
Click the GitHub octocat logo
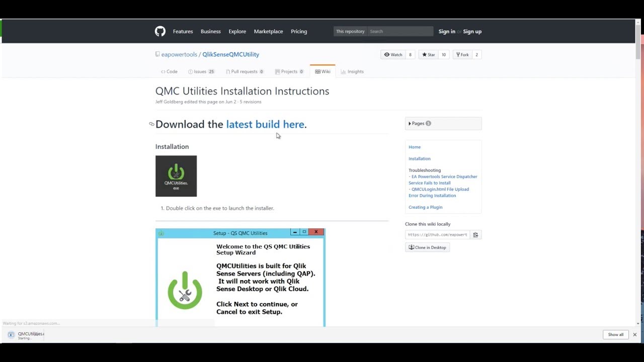pos(160,32)
